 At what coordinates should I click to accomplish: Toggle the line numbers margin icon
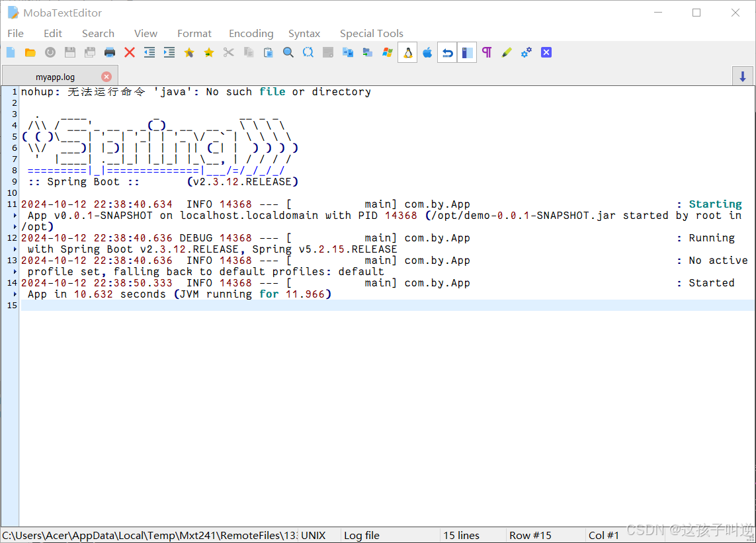click(467, 52)
